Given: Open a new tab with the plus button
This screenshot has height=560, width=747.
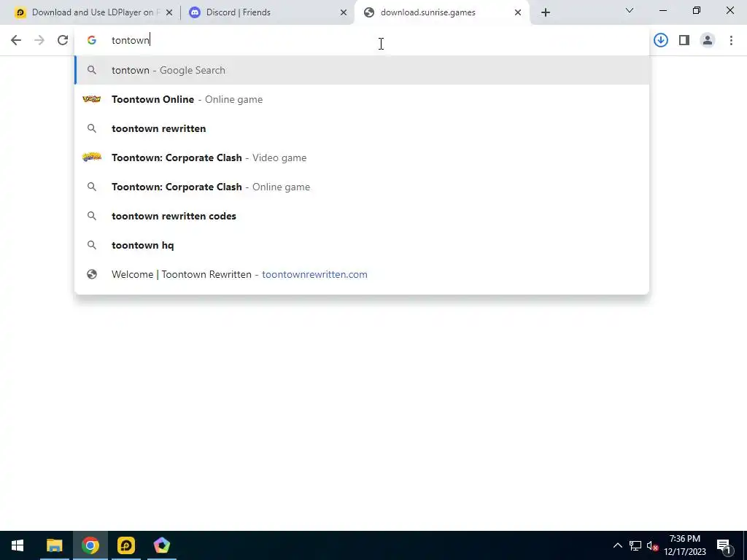Looking at the screenshot, I should (x=546, y=12).
